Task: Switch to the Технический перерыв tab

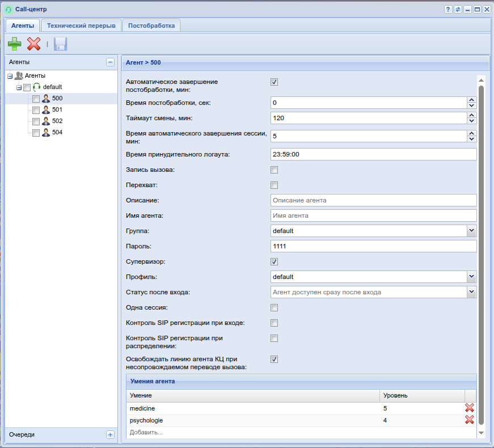Action: (x=81, y=26)
